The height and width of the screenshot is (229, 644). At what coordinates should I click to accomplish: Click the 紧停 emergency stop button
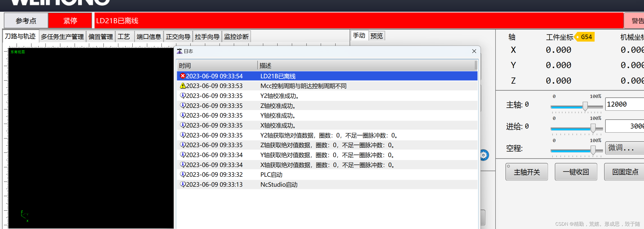click(x=70, y=21)
